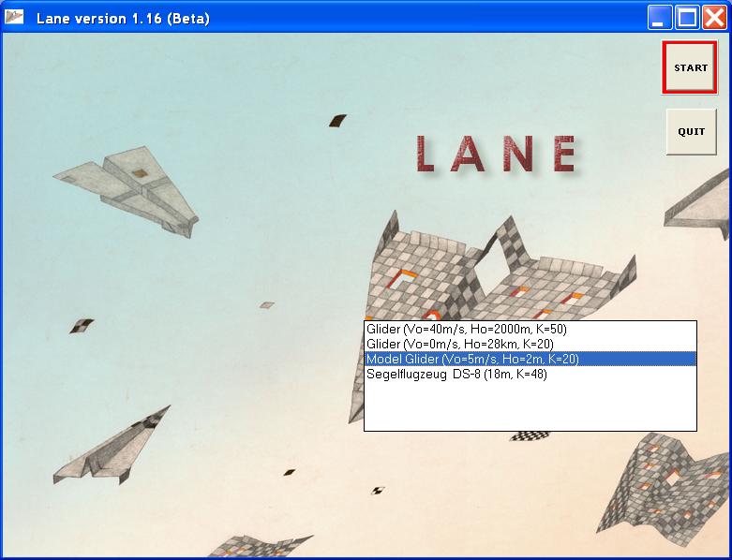Pick Segelflugzeug DS-8 from the list
The width and height of the screenshot is (732, 560).
[x=456, y=375]
